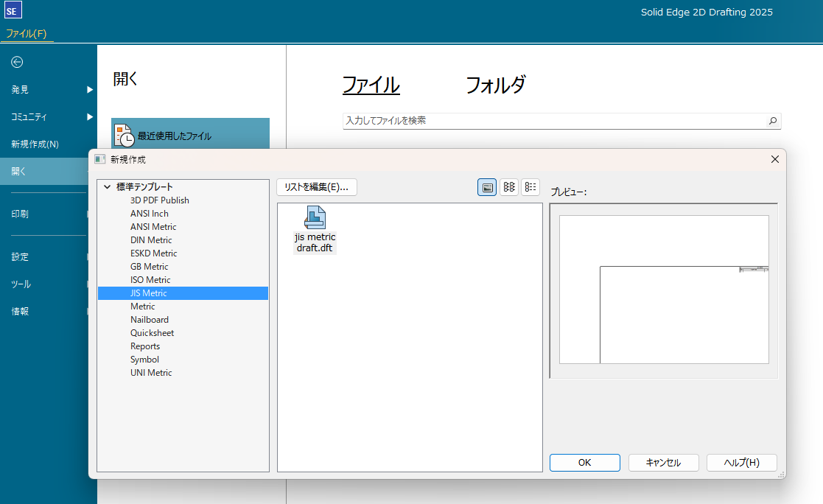Click the リストを編集(E)... button
Screen dimensions: 823x504
317,187
